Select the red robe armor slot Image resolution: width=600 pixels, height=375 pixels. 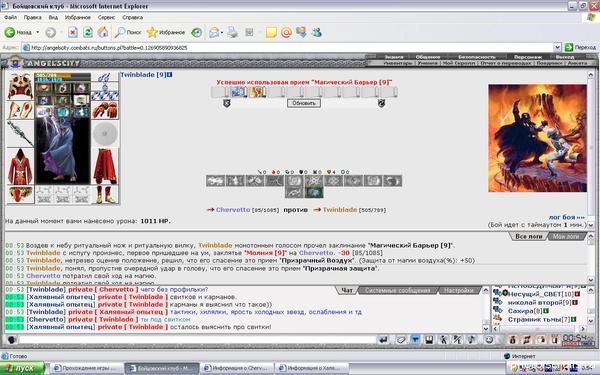20,167
